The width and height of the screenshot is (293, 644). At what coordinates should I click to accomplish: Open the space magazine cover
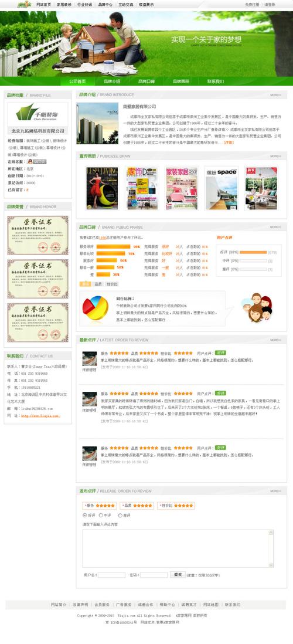coord(221,188)
